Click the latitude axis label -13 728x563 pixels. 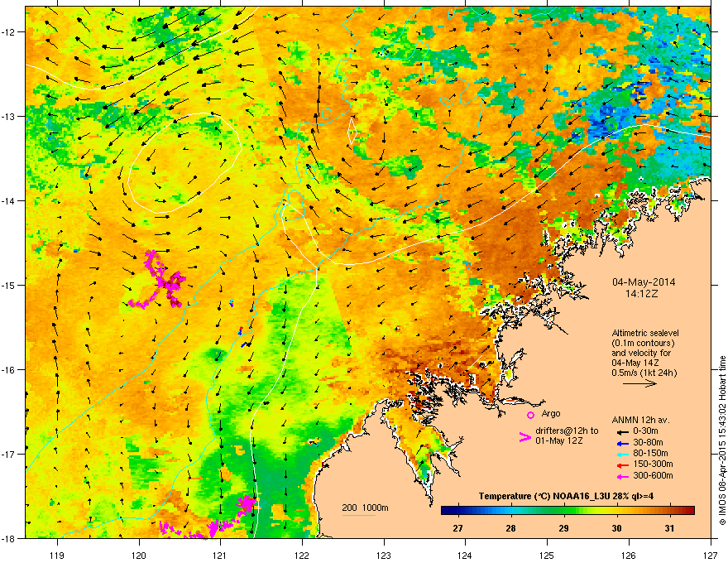pyautogui.click(x=9, y=117)
